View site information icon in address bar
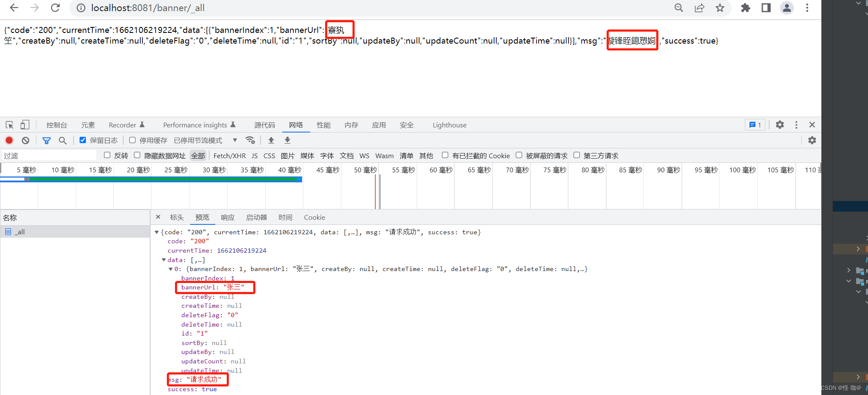Screen dimensions: 868x395 pyautogui.click(x=81, y=8)
